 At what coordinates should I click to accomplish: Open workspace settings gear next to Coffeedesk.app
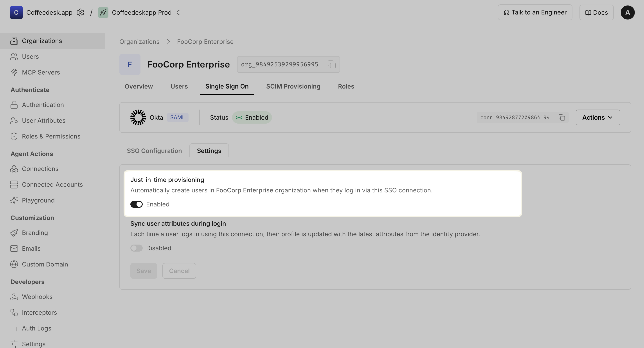tap(80, 12)
